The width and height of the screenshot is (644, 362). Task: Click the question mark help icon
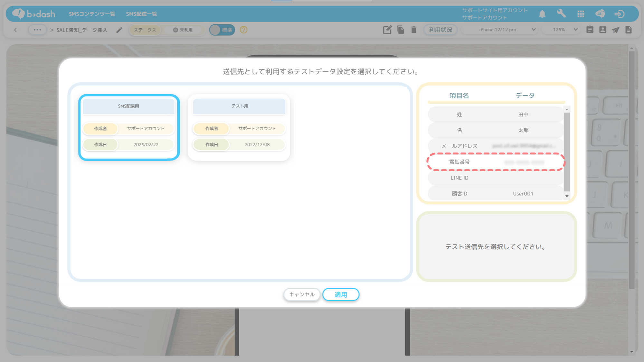coord(244,30)
